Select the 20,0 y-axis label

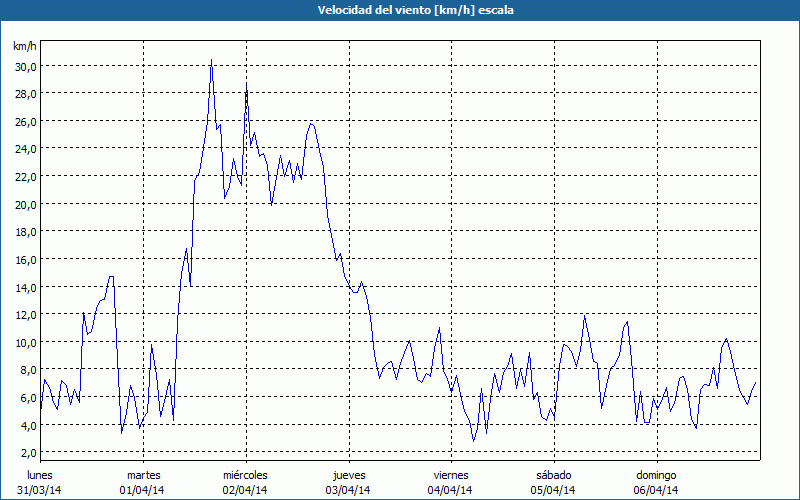pyautogui.click(x=25, y=204)
